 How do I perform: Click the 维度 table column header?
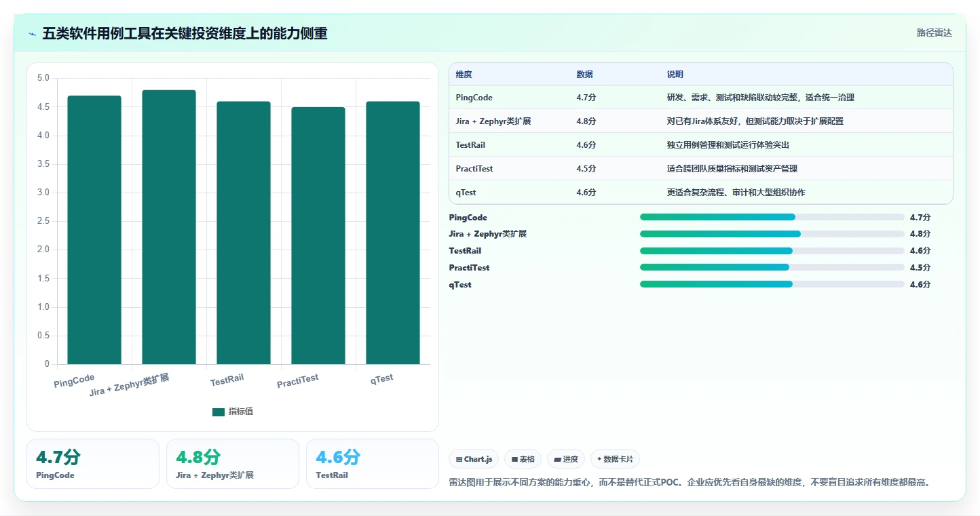click(464, 75)
